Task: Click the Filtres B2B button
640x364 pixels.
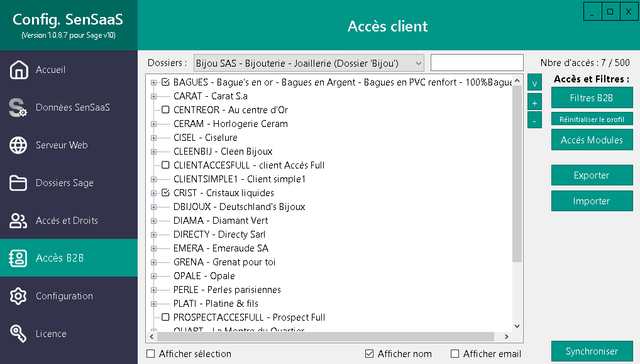Action: tap(592, 98)
